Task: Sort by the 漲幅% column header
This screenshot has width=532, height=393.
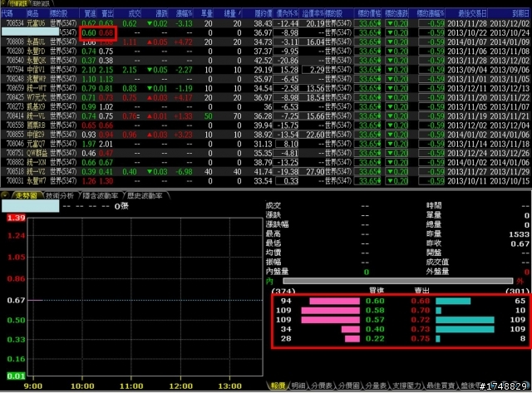Action: point(185,13)
